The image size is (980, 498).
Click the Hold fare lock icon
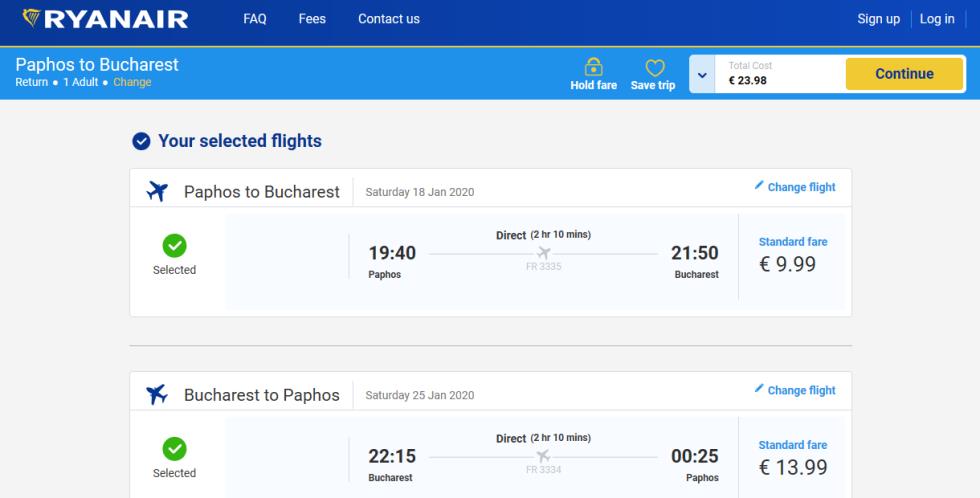[x=593, y=67]
